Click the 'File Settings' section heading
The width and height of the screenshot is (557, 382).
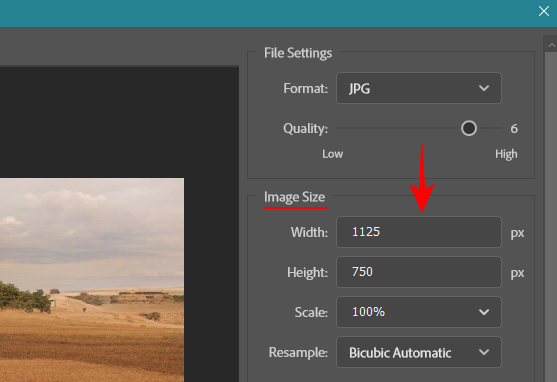(298, 53)
